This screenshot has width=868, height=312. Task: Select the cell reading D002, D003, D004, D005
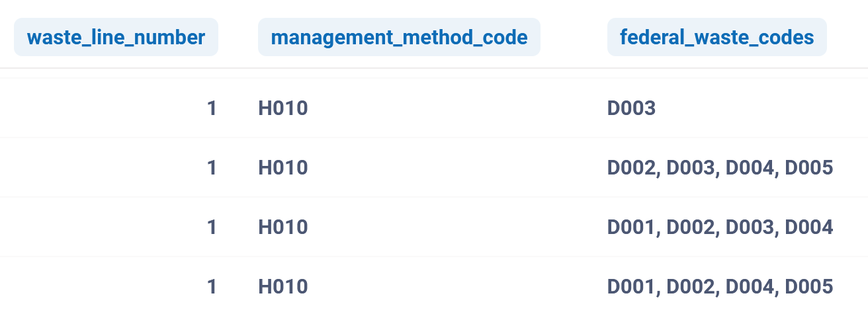pos(720,168)
